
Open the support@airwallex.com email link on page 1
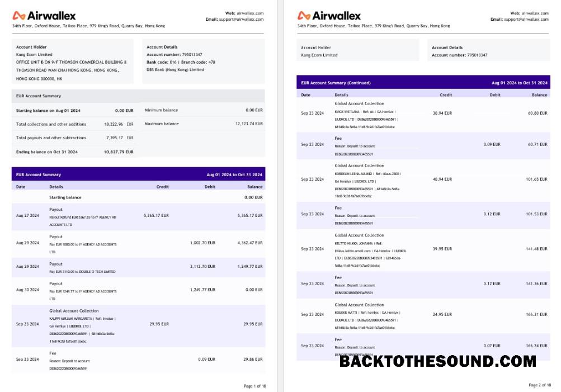pyautogui.click(x=241, y=20)
